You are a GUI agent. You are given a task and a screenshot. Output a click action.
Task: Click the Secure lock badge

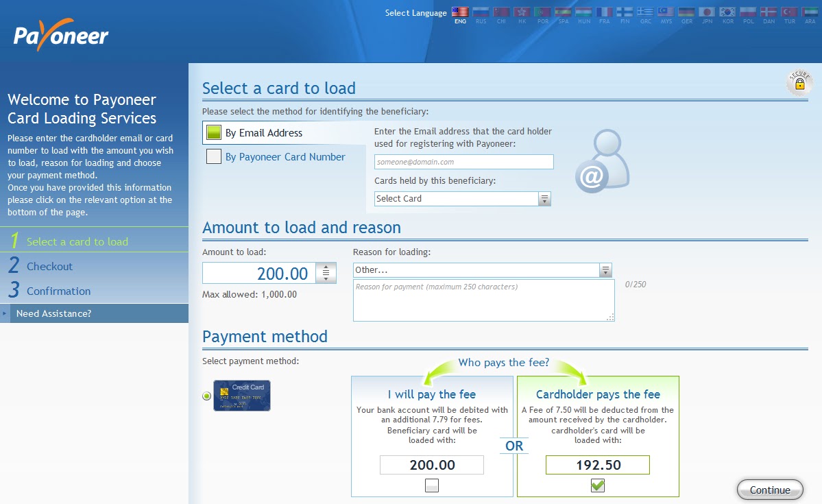click(798, 82)
